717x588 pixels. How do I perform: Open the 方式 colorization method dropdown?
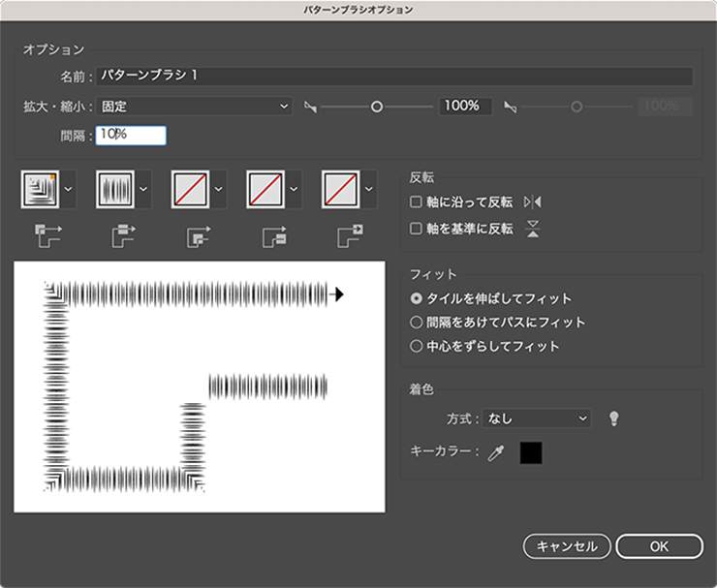(x=537, y=418)
